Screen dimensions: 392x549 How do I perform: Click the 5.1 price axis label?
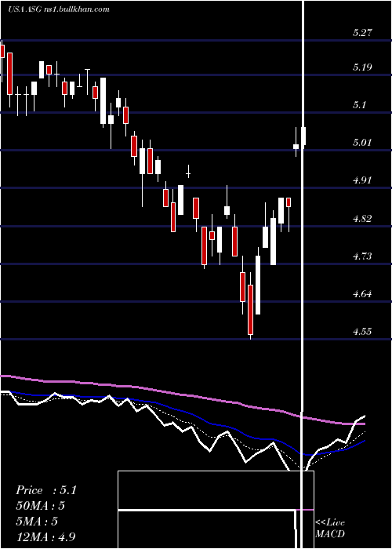(x=359, y=104)
